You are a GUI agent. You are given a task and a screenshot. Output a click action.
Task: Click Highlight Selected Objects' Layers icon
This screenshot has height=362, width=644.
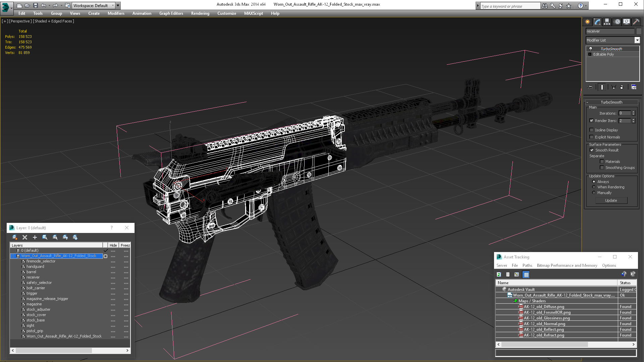(x=55, y=237)
